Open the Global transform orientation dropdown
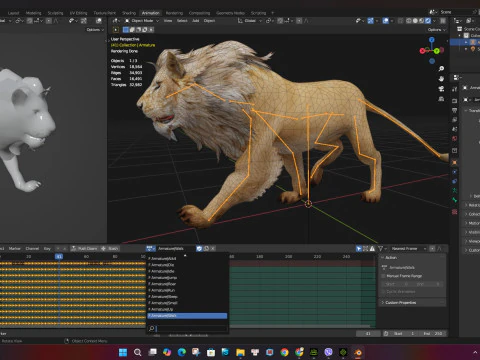Screen dimensions: 480x360 [x=250, y=21]
